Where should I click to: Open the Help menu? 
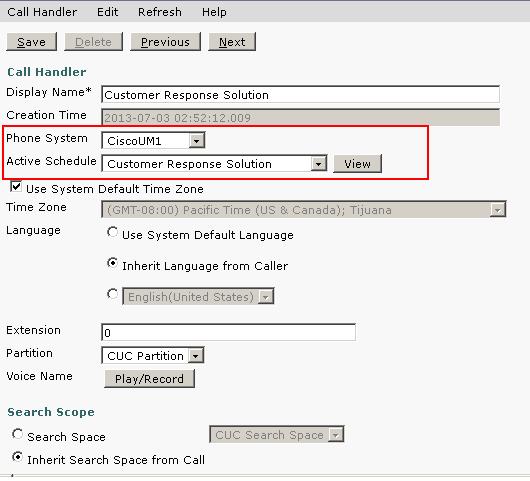pyautogui.click(x=214, y=12)
